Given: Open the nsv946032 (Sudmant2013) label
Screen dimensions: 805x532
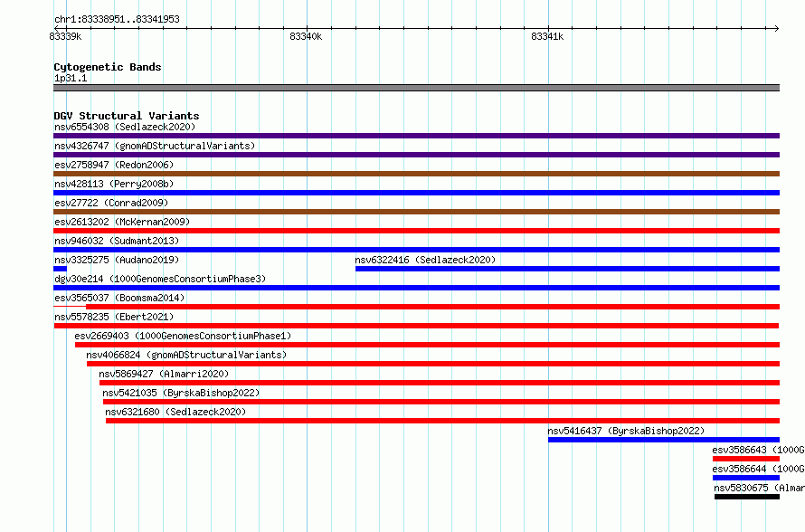Looking at the screenshot, I should click(x=117, y=241).
